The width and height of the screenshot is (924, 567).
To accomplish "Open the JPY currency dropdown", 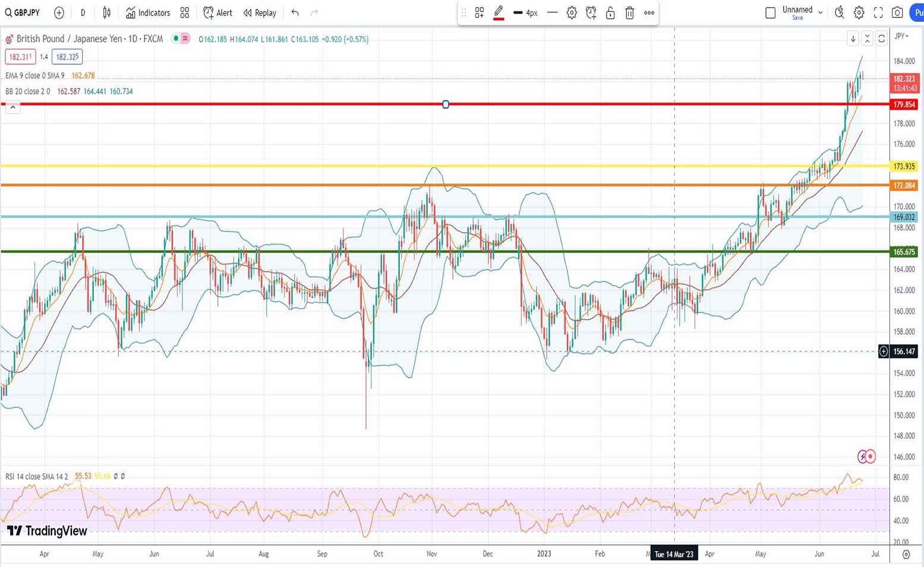I will 901,36.
